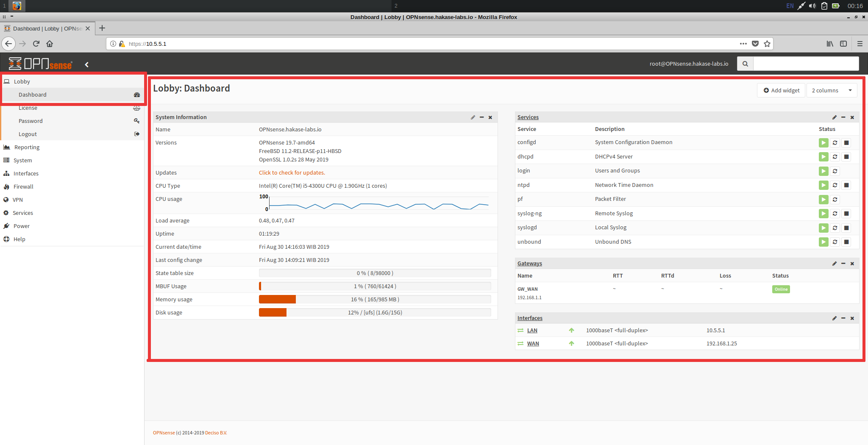Restart the unbound DNS service

point(835,242)
